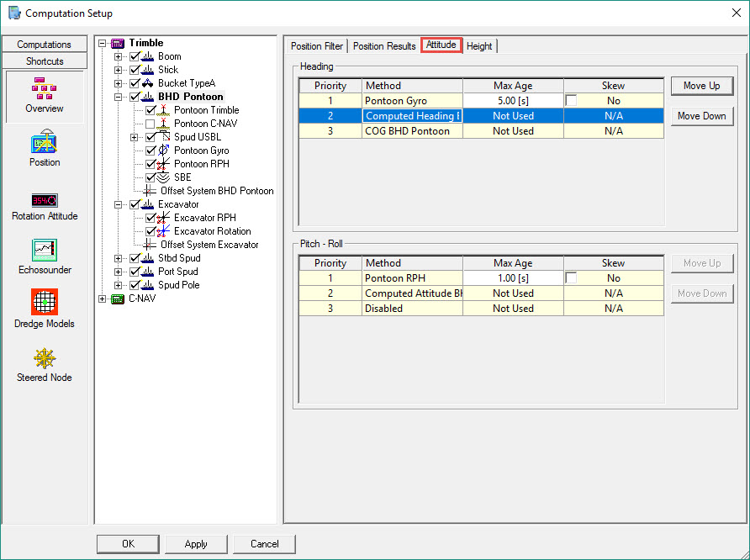Viewport: 750px width, 560px height.
Task: Toggle Skew checkbox for Pontoon Gyro row
Action: [572, 101]
